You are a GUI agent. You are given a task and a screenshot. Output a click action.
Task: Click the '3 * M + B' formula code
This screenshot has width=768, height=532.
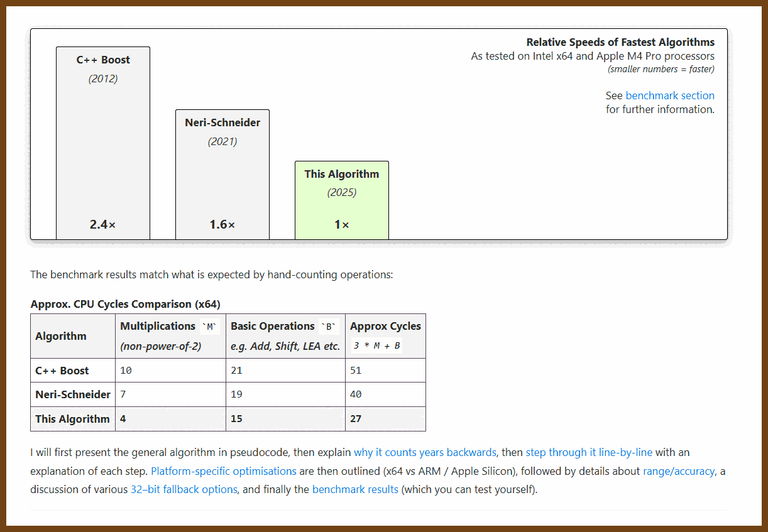click(x=376, y=345)
